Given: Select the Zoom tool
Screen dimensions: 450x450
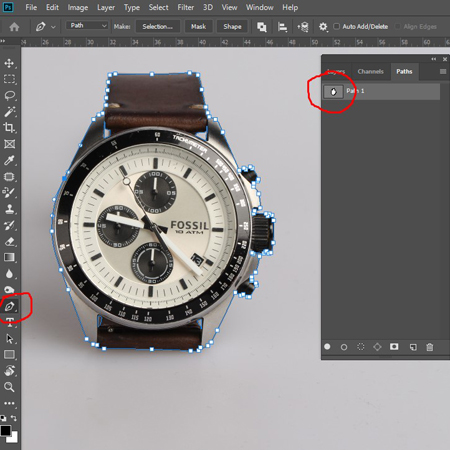Looking at the screenshot, I should pos(9,387).
